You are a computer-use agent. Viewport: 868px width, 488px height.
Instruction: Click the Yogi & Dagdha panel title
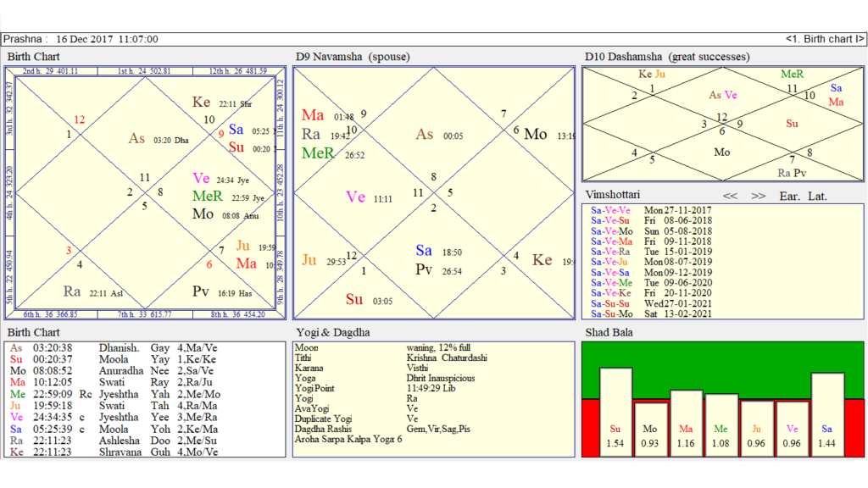[x=332, y=332]
